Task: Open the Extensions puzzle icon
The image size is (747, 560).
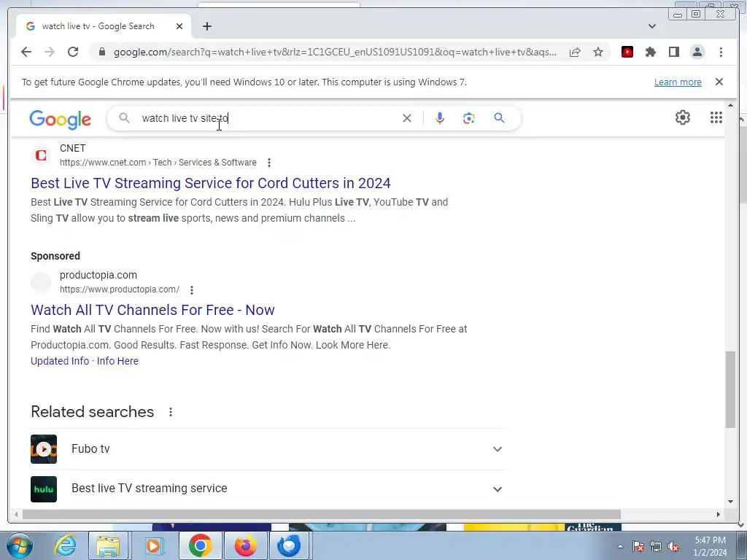Action: coord(651,52)
